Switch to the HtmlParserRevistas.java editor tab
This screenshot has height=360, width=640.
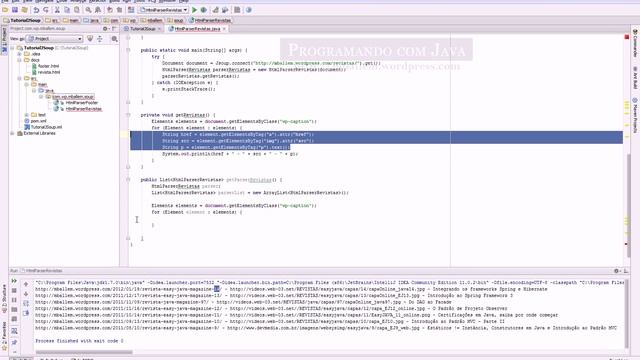coord(197,29)
